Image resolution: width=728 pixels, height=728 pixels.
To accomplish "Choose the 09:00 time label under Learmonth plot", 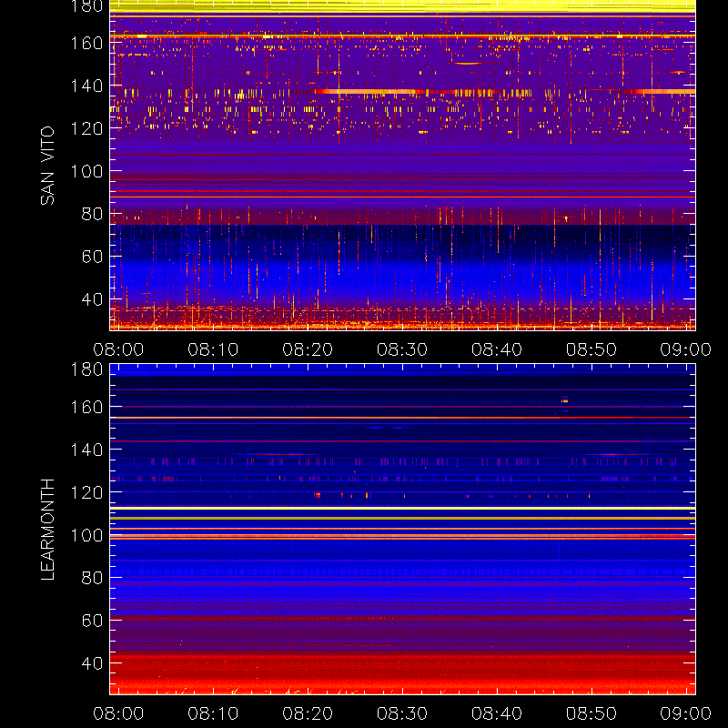I will click(x=686, y=713).
